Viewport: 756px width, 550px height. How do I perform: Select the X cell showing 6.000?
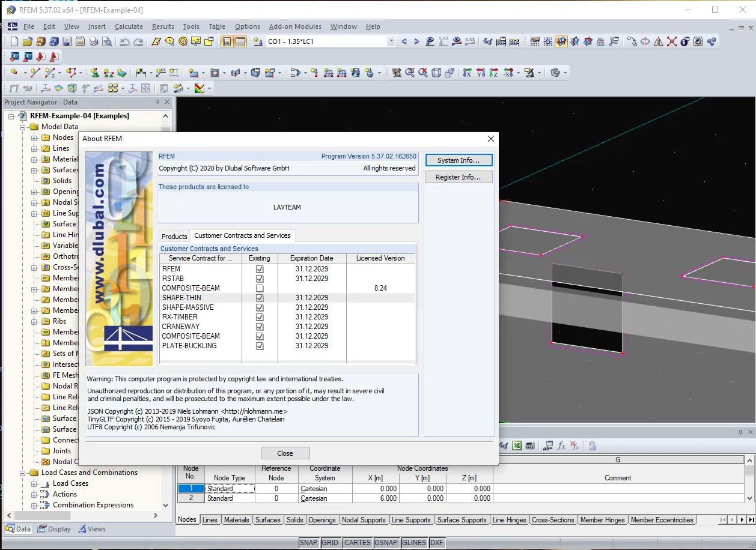pyautogui.click(x=376, y=498)
